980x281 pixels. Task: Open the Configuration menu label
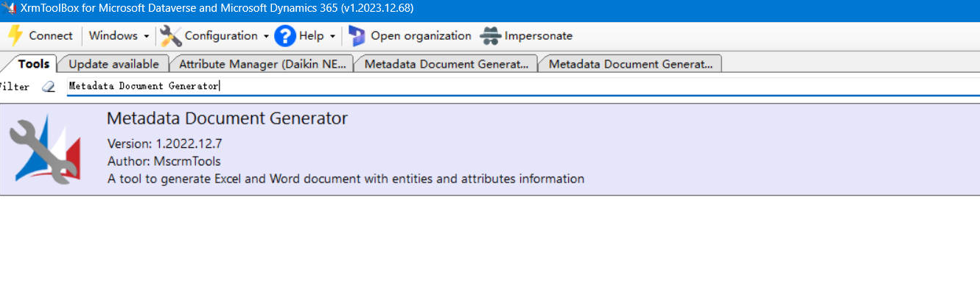coord(221,35)
